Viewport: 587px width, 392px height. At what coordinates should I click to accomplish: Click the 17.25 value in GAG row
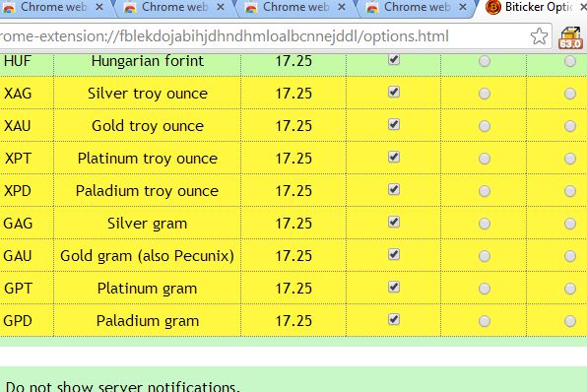click(x=293, y=224)
